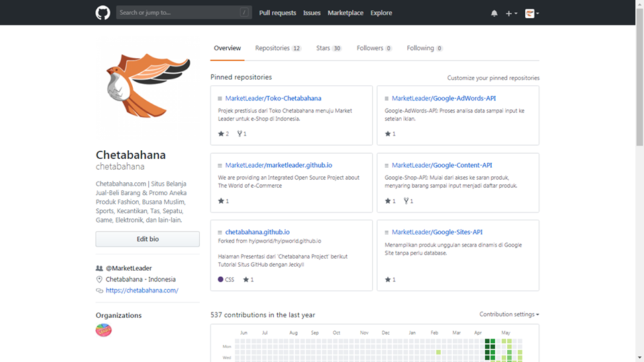This screenshot has height=362, width=644.
Task: Go to Marketplace
Action: 345,13
